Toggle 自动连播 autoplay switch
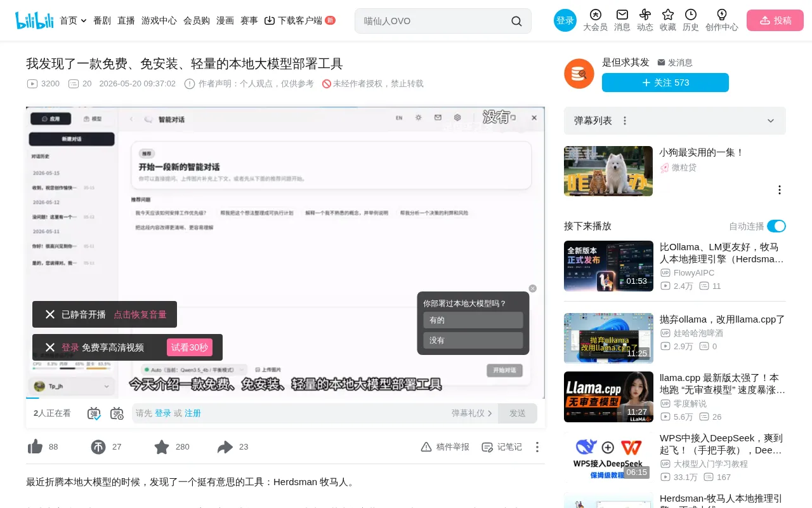 [776, 226]
